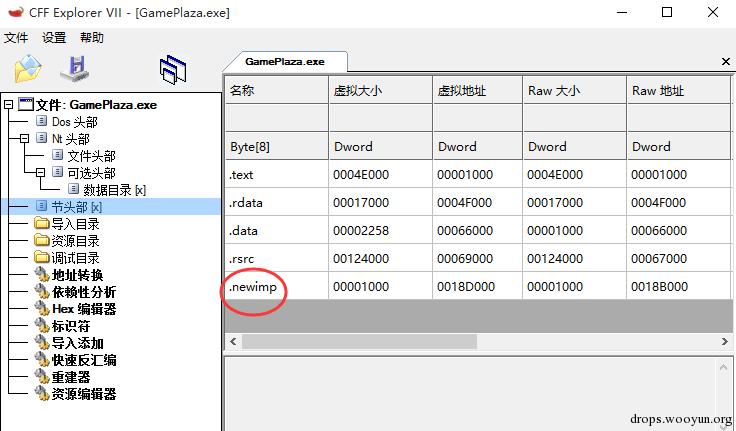Open the 地址转换 tool
The height and width of the screenshot is (431, 736).
click(x=77, y=275)
